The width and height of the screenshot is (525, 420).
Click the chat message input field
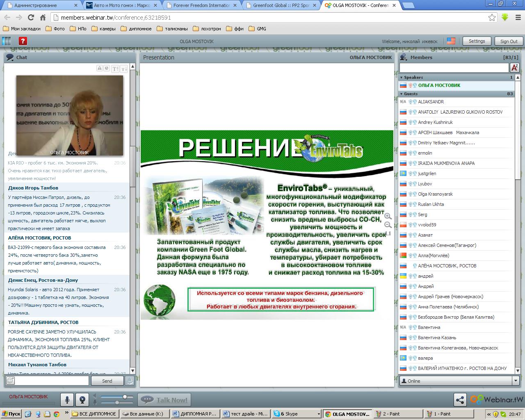click(x=52, y=381)
